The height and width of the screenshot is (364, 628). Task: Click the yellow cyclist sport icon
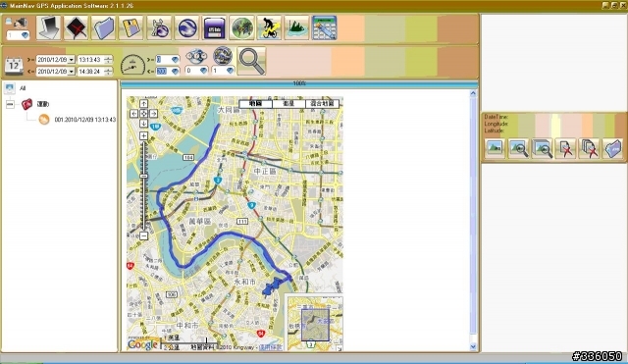point(269,28)
